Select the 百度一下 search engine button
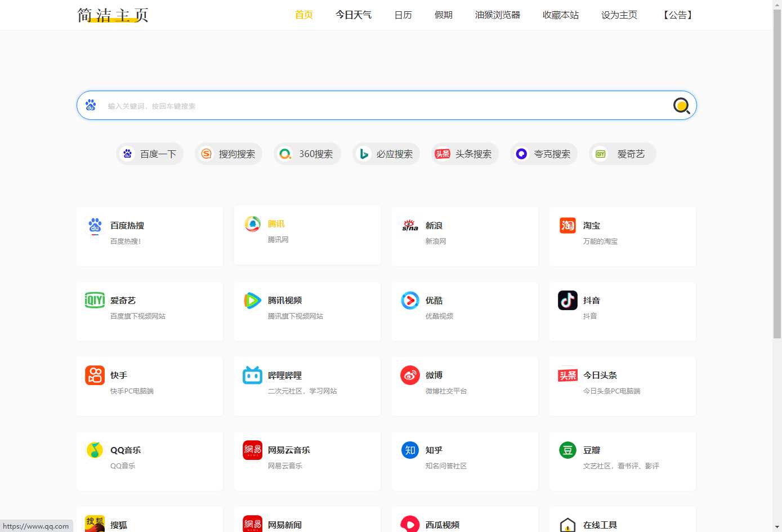 tap(150, 154)
